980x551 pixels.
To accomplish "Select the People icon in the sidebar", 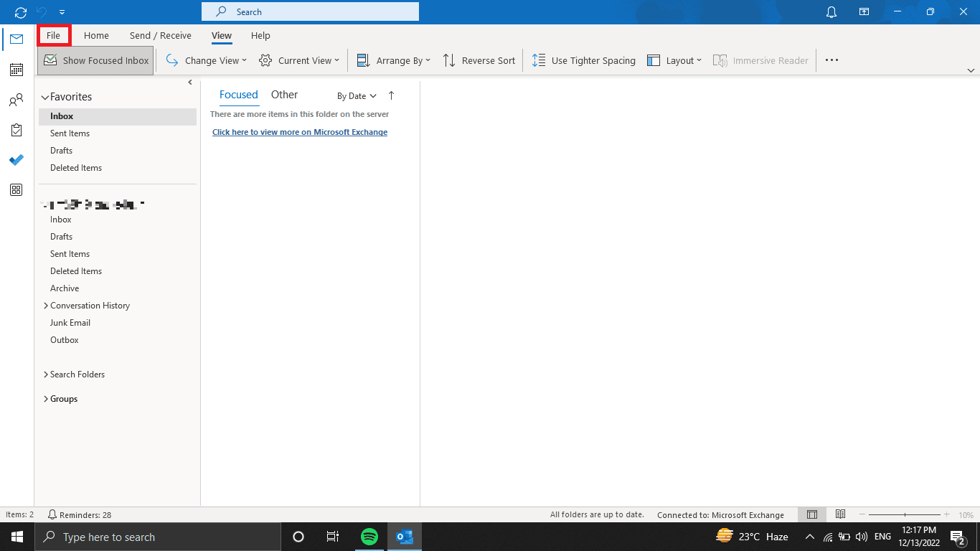I will 16,100.
